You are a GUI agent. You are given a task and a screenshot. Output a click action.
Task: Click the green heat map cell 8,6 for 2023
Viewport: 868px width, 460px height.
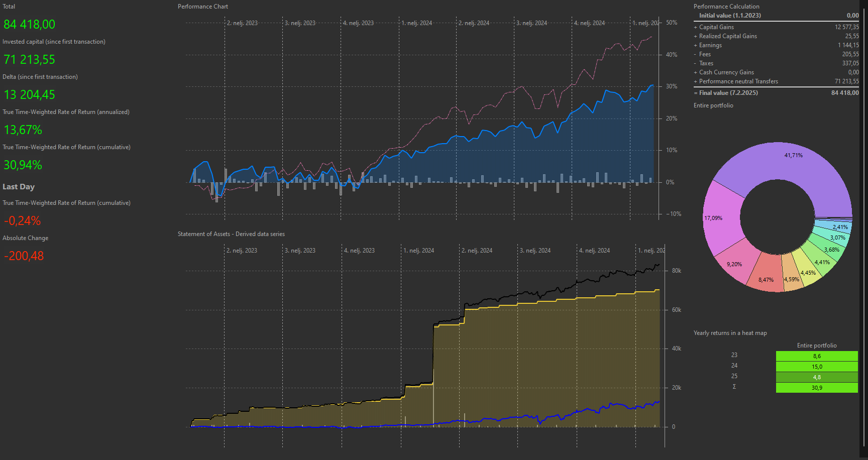(817, 356)
